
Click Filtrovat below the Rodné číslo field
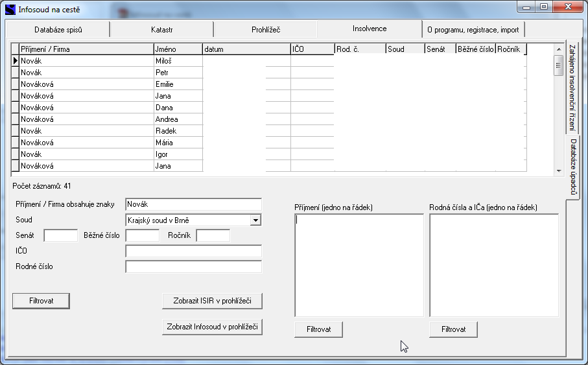pyautogui.click(x=41, y=301)
